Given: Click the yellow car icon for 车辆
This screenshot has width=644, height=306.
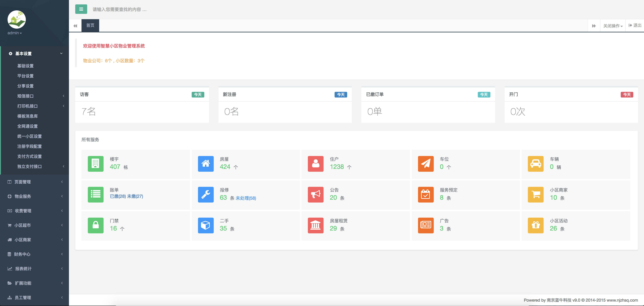Looking at the screenshot, I should 536,164.
